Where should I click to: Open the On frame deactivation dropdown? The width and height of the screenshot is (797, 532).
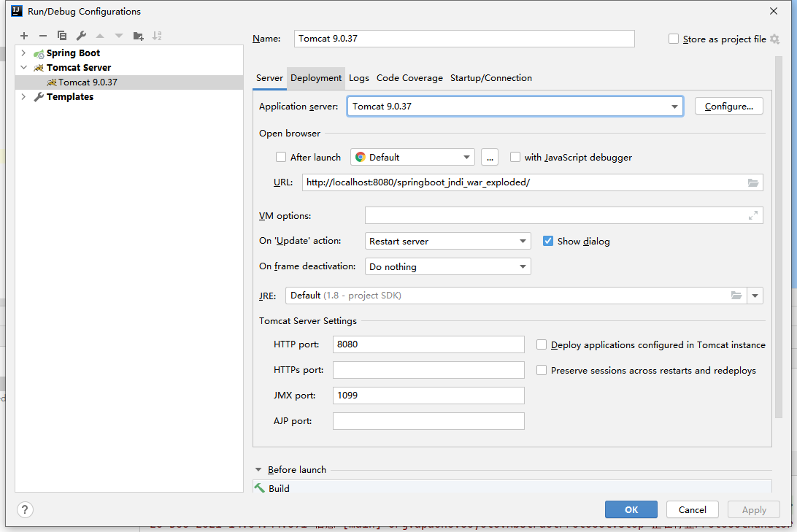click(x=448, y=266)
